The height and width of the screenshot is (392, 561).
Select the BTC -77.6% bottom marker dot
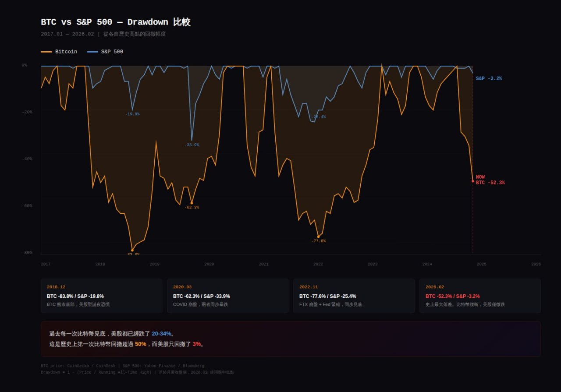[318, 237]
